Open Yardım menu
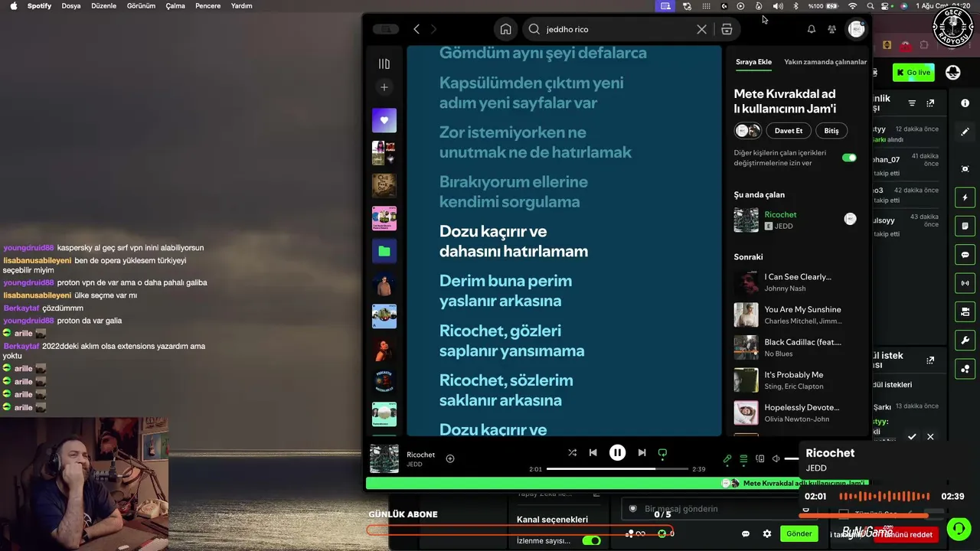Screen dimensions: 980x551 pos(241,6)
